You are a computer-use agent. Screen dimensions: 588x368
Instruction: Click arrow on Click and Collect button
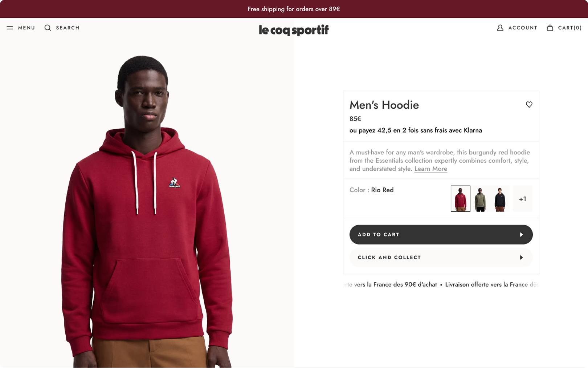click(x=521, y=258)
